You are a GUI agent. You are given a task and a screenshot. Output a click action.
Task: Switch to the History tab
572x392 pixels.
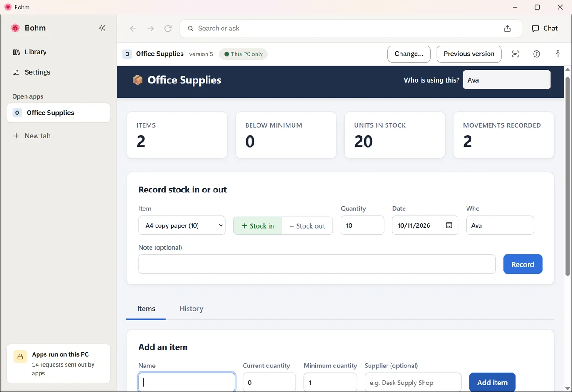tap(191, 309)
